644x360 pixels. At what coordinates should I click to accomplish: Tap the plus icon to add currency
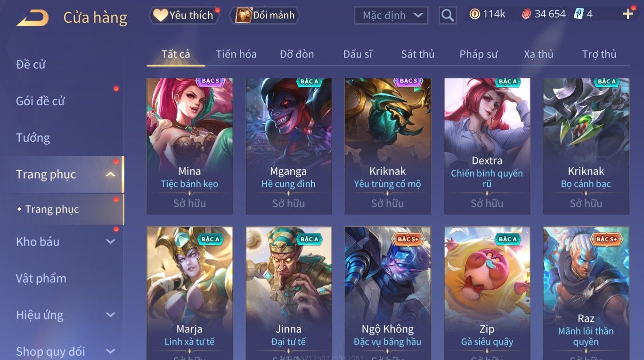628,14
